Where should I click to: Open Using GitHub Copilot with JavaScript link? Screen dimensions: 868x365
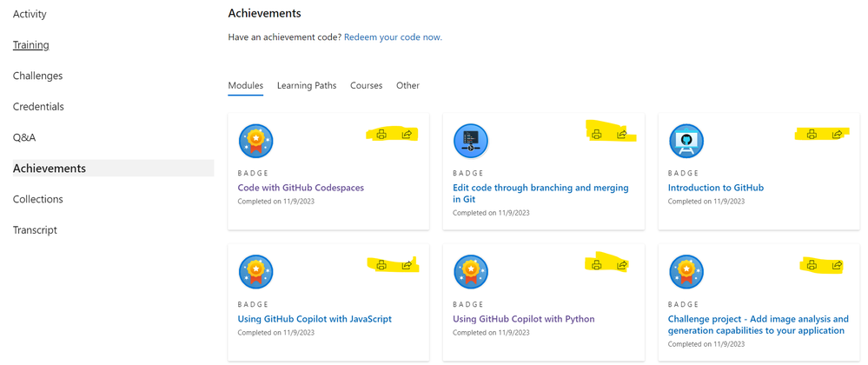[315, 319]
